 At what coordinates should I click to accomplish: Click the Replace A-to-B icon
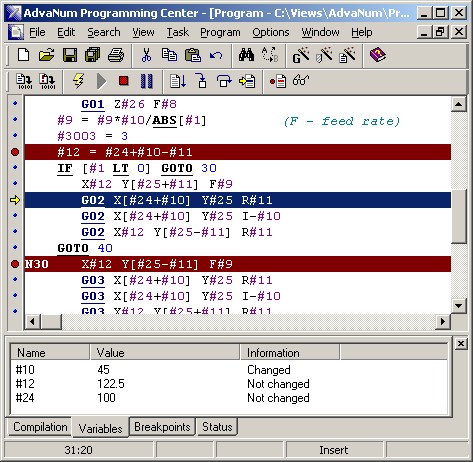(270, 55)
